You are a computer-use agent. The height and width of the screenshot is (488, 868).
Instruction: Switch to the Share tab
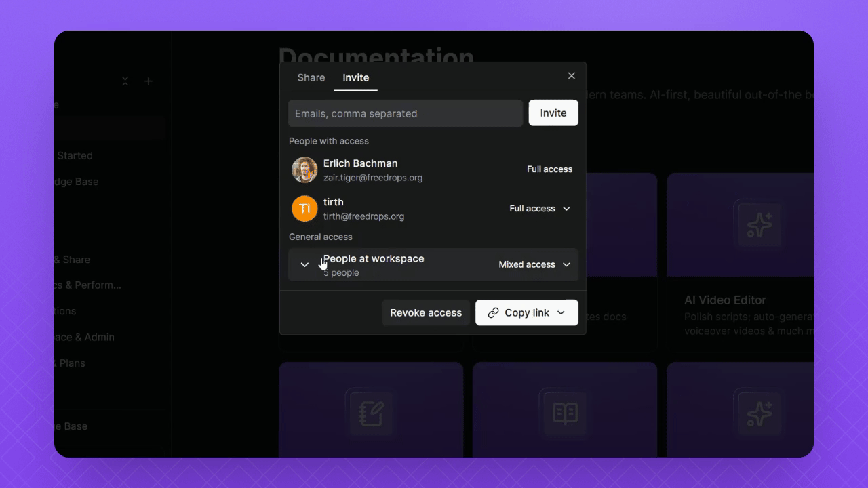pos(311,78)
